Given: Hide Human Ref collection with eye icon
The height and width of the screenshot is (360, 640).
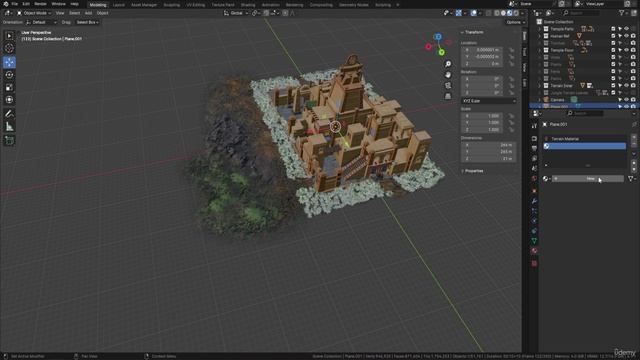Looking at the screenshot, I should point(627,36).
